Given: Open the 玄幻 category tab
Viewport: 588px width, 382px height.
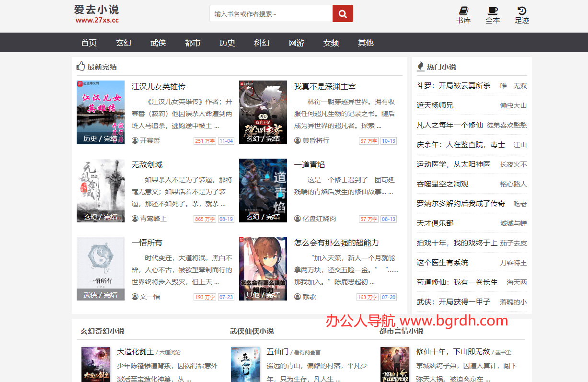Looking at the screenshot, I should point(124,43).
